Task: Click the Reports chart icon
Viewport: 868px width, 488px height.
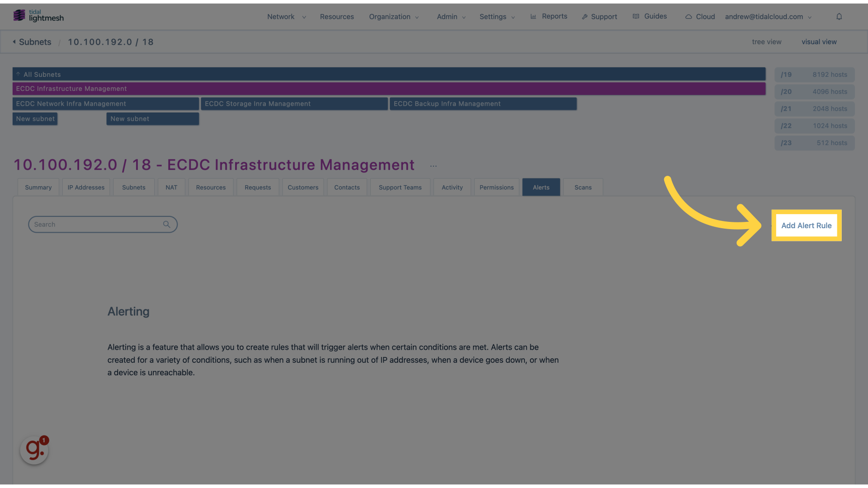Action: (x=533, y=16)
